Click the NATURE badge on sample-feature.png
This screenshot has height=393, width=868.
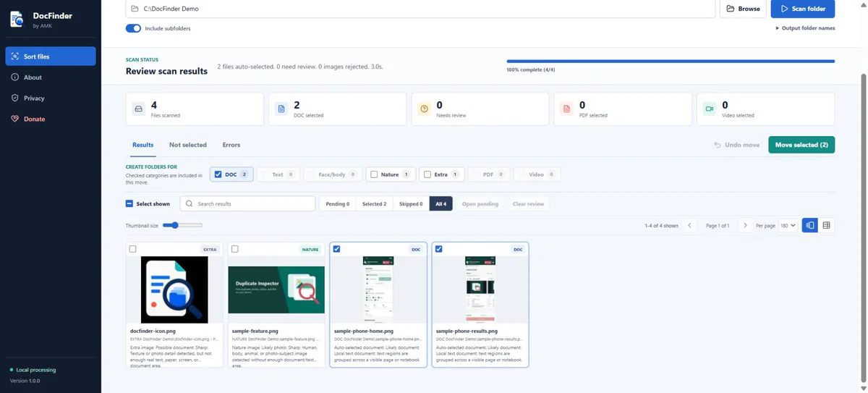tap(310, 250)
